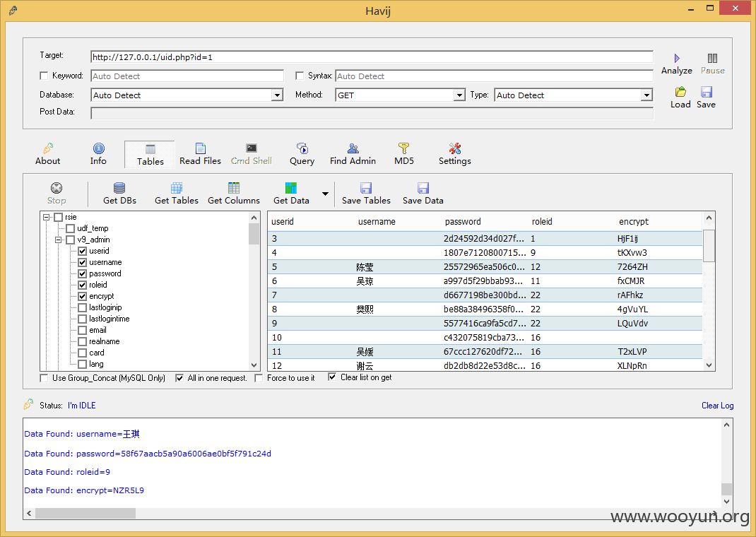Screen dimensions: 756x537
Task: Uncheck the roleid column checkbox
Action: click(x=83, y=285)
